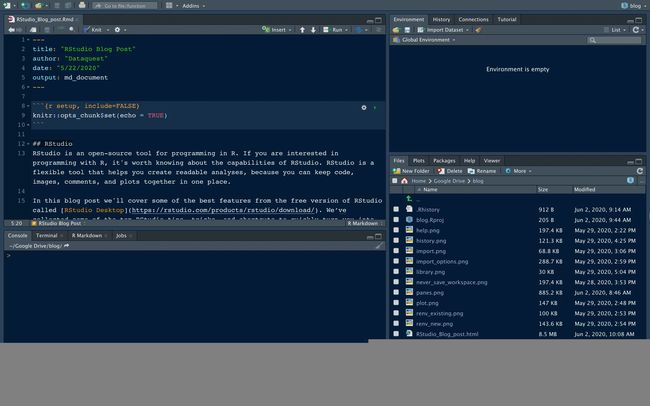Check the select-all checkbox in Files path bar
Screen dimensions: 650x406
(x=395, y=181)
